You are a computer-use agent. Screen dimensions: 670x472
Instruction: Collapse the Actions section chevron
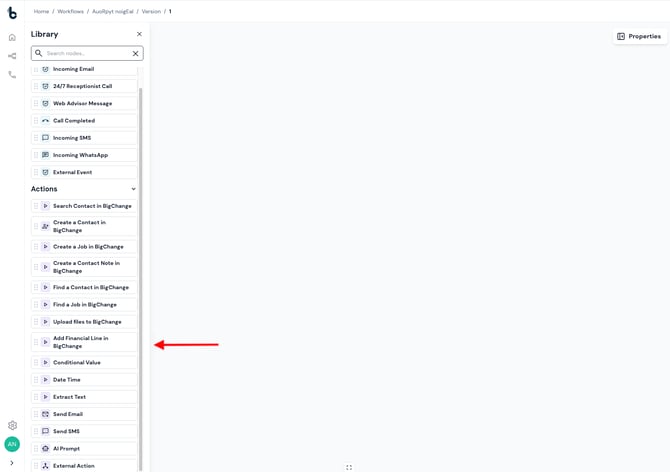tap(133, 189)
